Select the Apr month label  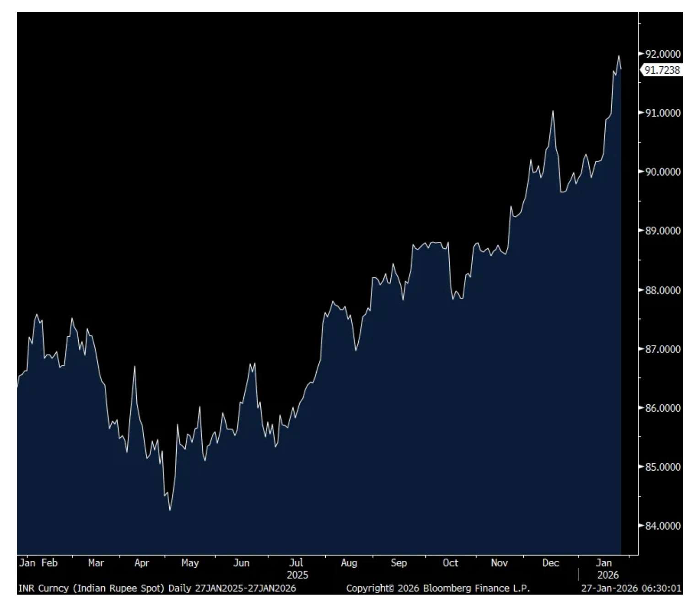coord(142,563)
